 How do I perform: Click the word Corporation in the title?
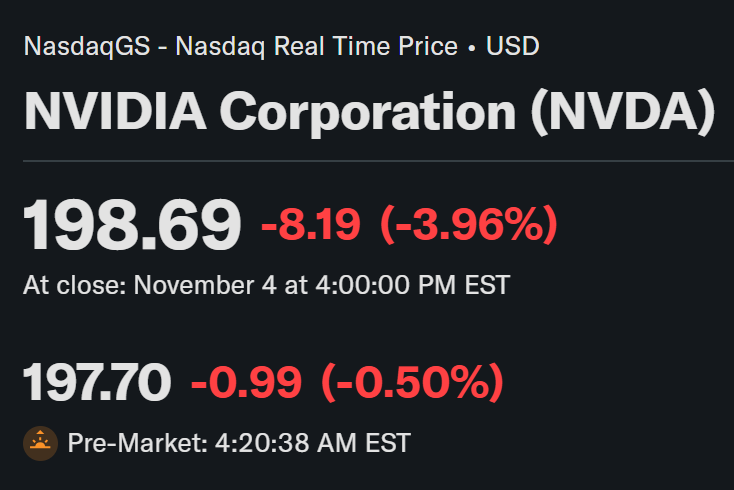pyautogui.click(x=368, y=110)
